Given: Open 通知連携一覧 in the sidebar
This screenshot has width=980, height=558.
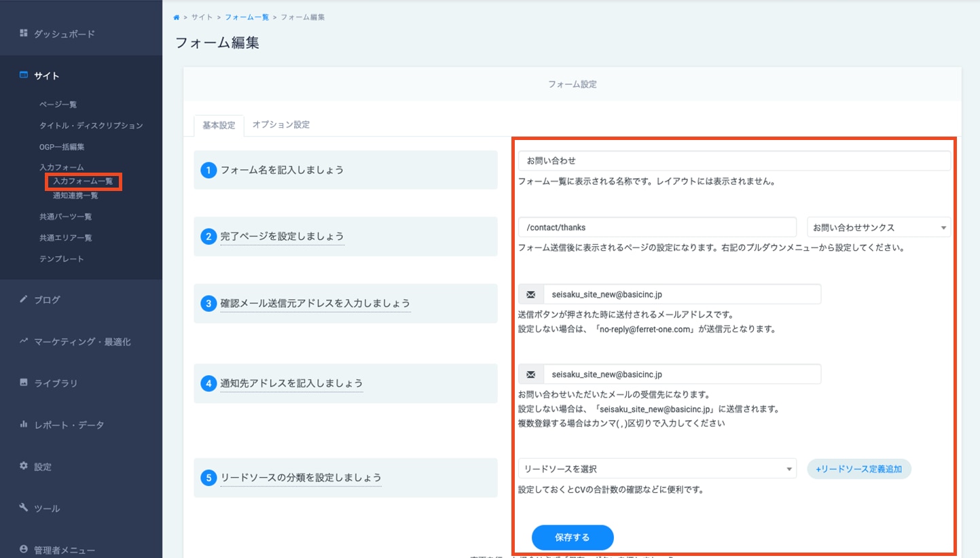Looking at the screenshot, I should [75, 196].
